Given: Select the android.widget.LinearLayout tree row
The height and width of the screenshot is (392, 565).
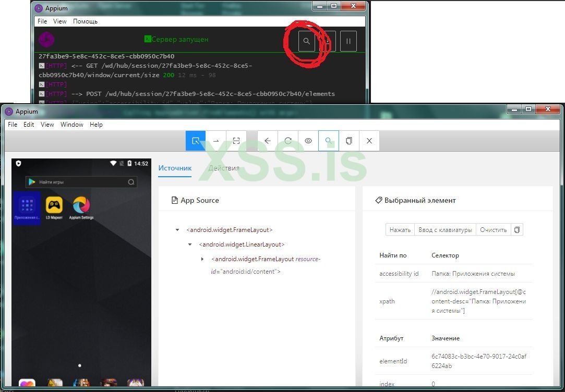Looking at the screenshot, I should tap(242, 244).
